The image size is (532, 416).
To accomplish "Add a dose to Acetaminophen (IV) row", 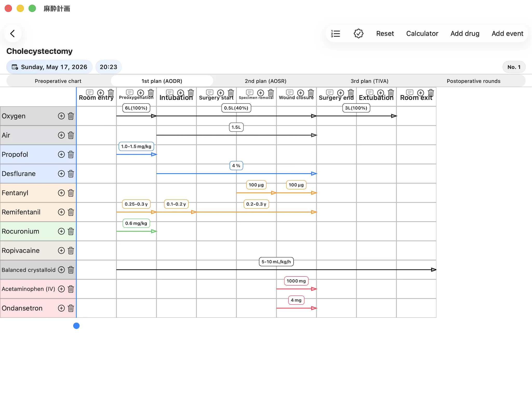I will point(61,289).
